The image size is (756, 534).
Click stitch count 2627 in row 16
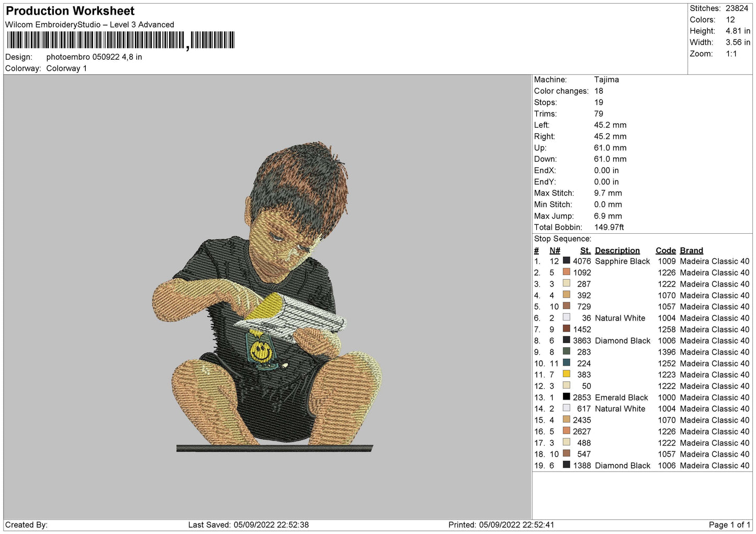pos(582,431)
